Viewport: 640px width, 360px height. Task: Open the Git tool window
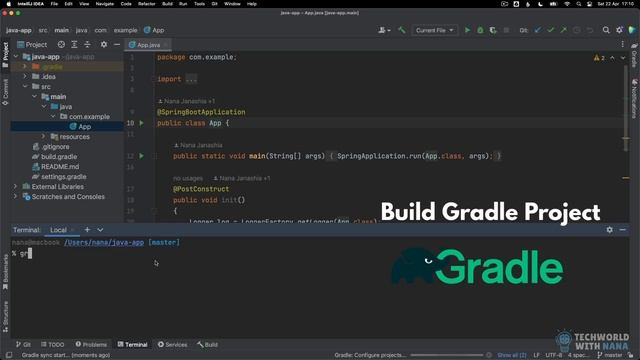pos(23,344)
